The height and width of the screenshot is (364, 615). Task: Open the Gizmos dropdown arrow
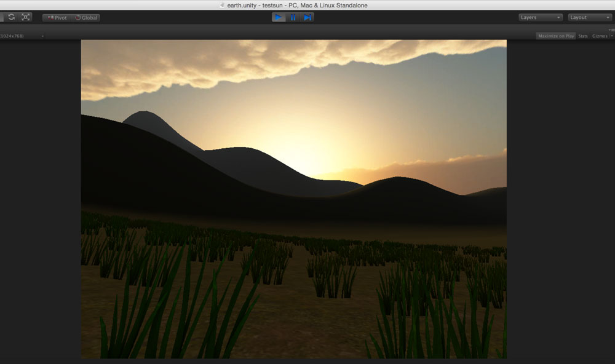(611, 36)
